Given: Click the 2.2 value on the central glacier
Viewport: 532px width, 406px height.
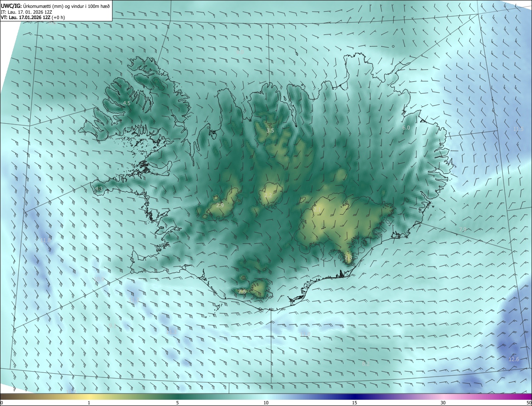Looking at the screenshot, I should tap(268, 196).
